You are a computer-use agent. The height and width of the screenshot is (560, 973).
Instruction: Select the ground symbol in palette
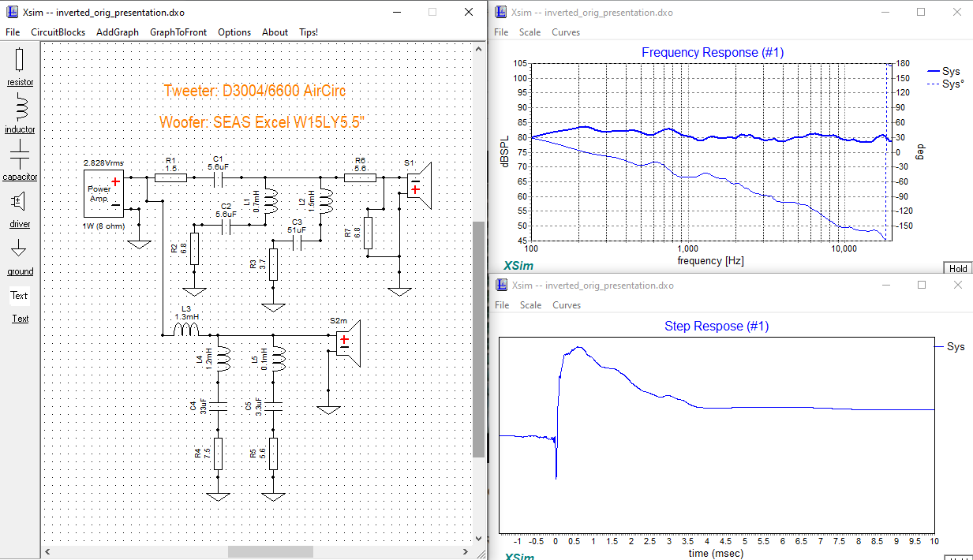coord(20,248)
